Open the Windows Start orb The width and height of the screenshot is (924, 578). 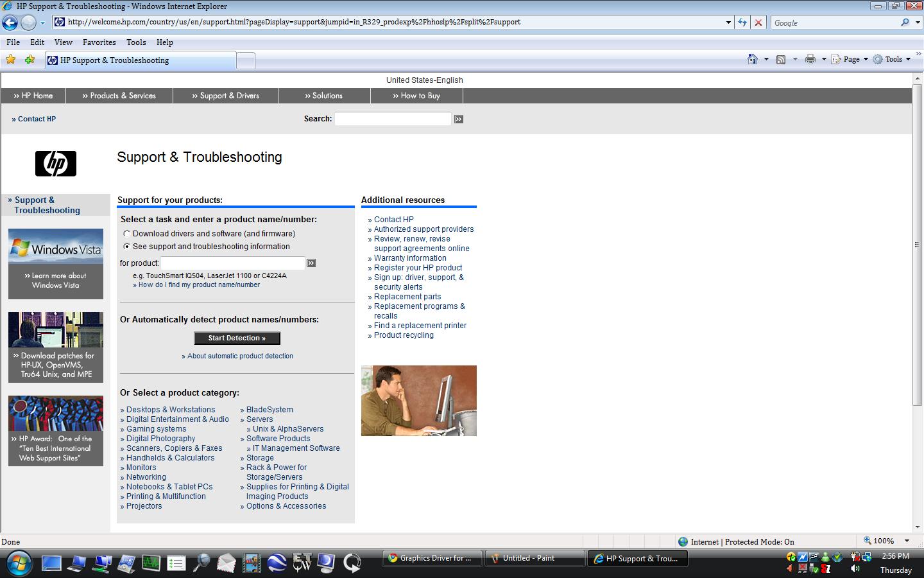[20, 563]
